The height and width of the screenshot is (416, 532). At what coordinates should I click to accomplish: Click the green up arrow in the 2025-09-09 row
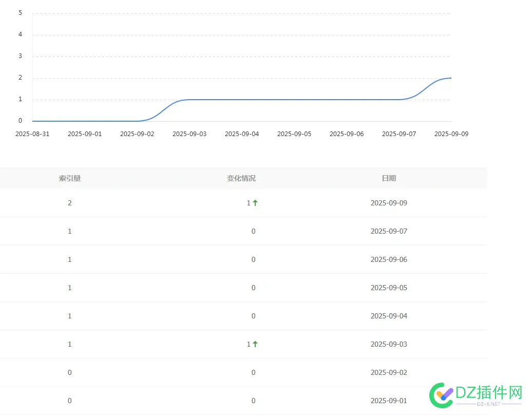click(x=255, y=203)
